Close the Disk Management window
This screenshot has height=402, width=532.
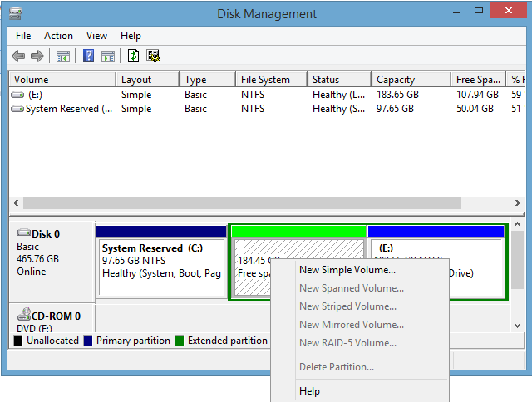tap(509, 10)
